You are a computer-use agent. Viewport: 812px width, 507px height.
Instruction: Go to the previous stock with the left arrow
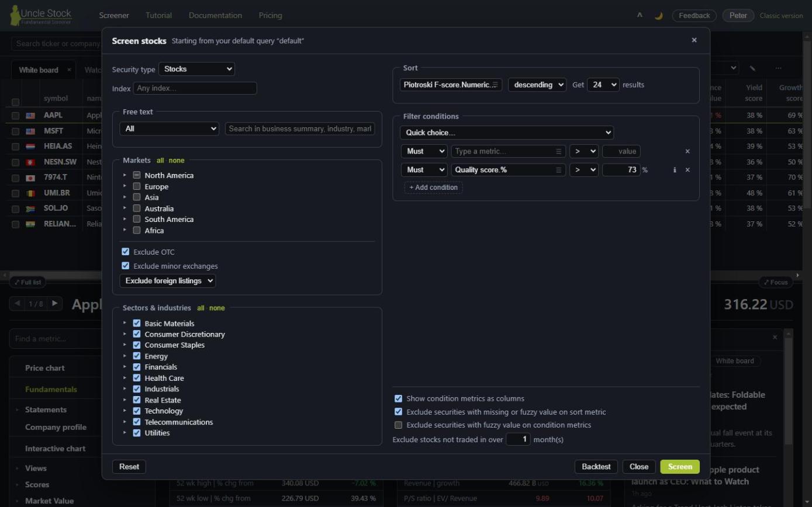[17, 303]
